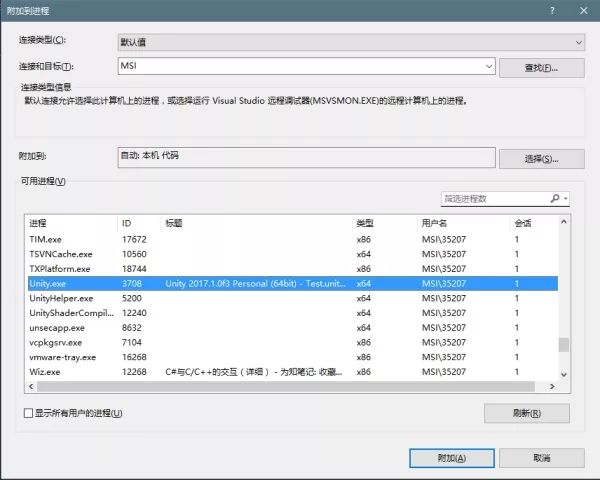Image resolution: width=600 pixels, height=480 pixels.
Task: Click the Wiz.exe title C#与C/C++的交互
Action: coord(254,372)
